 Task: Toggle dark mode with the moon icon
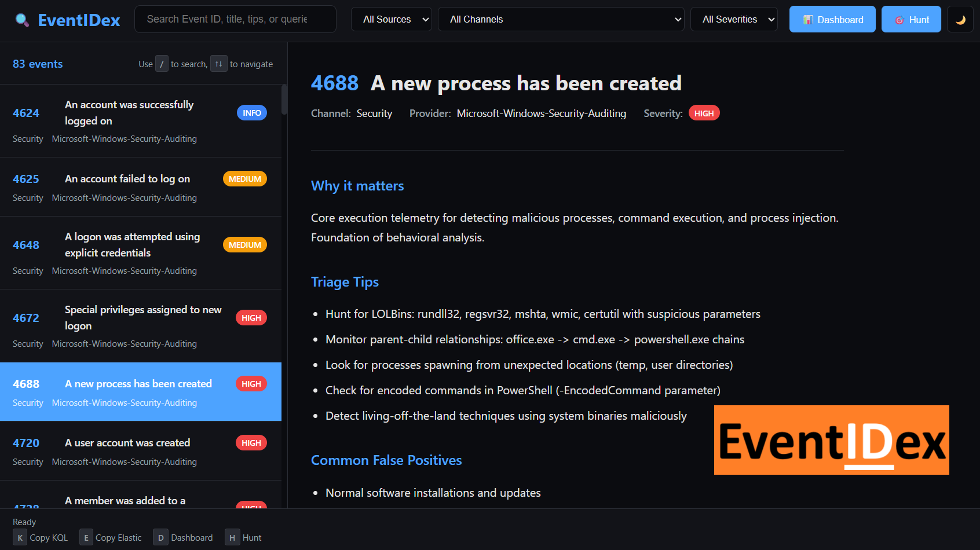pyautogui.click(x=960, y=20)
